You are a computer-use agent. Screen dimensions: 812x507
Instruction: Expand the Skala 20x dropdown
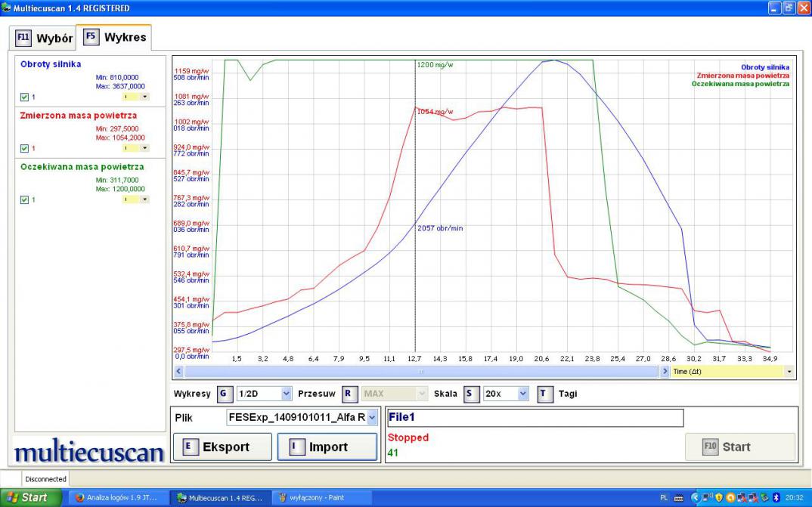tap(522, 394)
